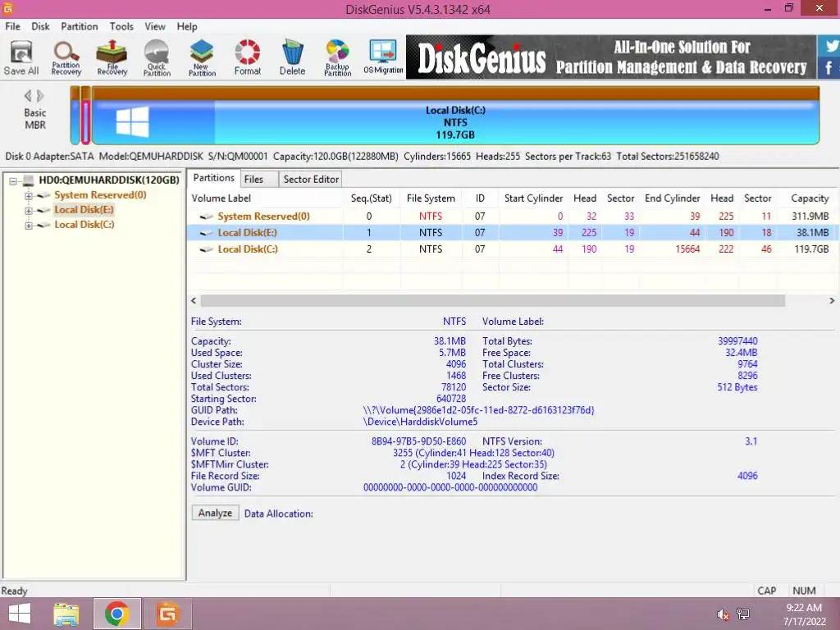Screen dimensions: 840x630
Task: Open the Disk menu
Action: point(40,26)
